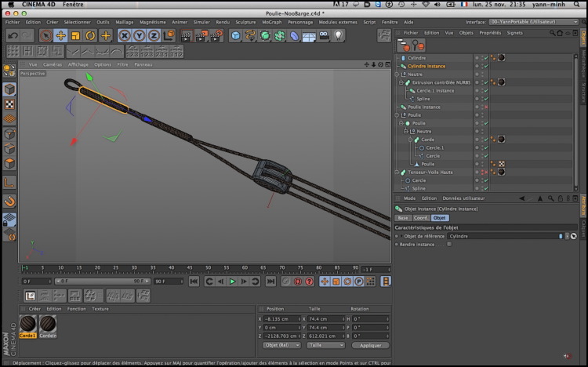Open the NURBS generator icon
Image resolution: width=588 pixels, height=367 pixels.
coord(265,35)
